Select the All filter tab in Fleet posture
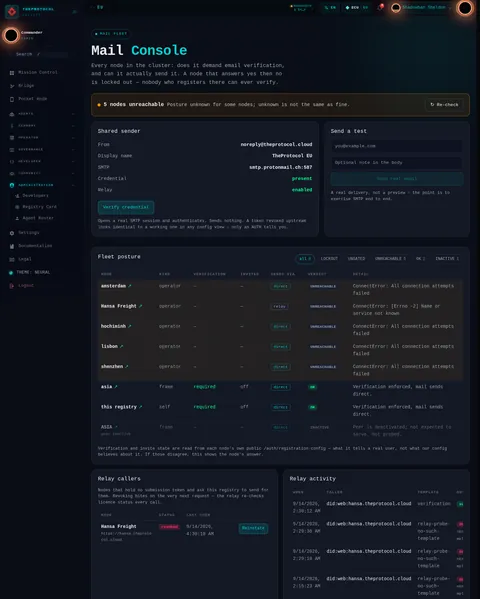 click(x=305, y=259)
